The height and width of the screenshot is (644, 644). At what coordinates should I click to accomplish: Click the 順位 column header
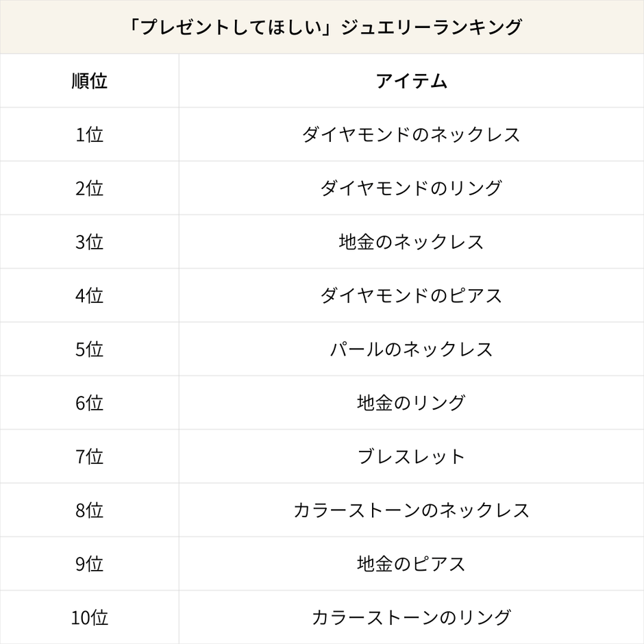(x=90, y=81)
